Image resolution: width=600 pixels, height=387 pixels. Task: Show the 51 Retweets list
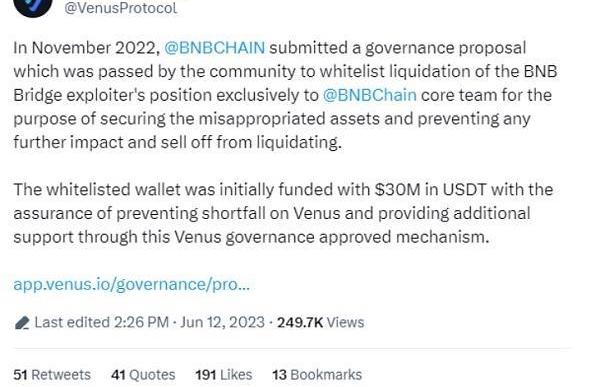pos(52,374)
